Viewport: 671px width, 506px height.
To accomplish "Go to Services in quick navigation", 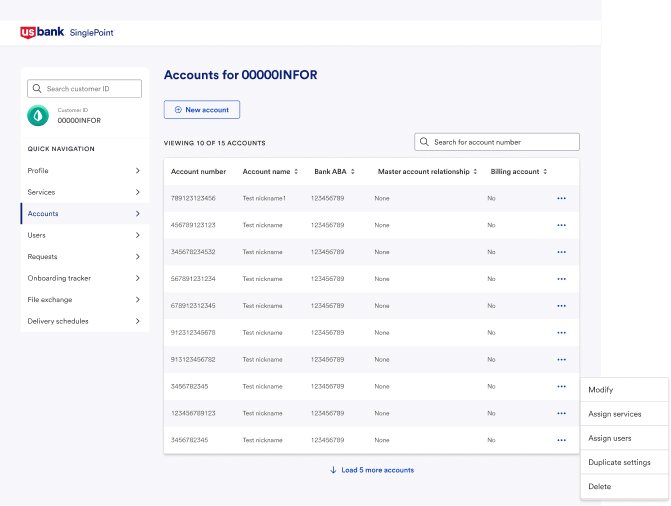I will click(85, 192).
